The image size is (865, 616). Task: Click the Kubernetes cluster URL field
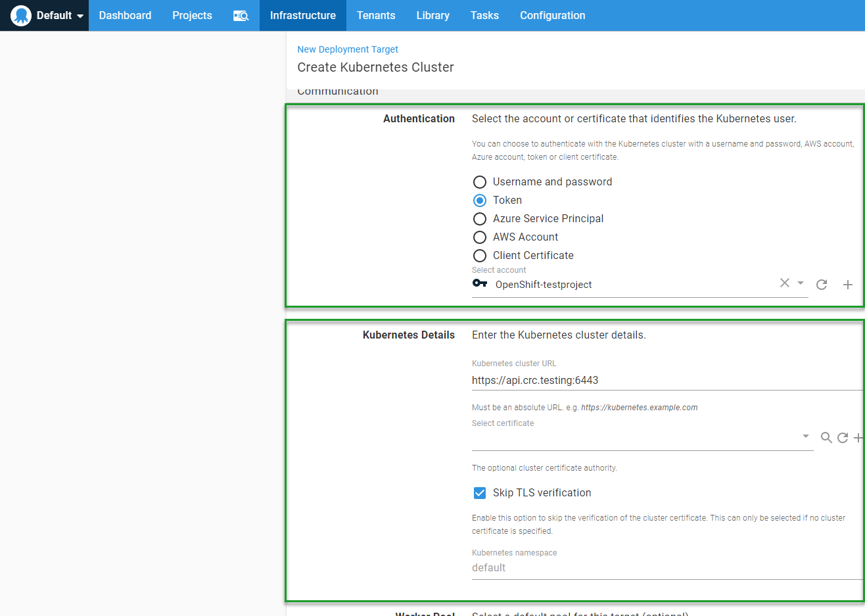click(x=664, y=380)
